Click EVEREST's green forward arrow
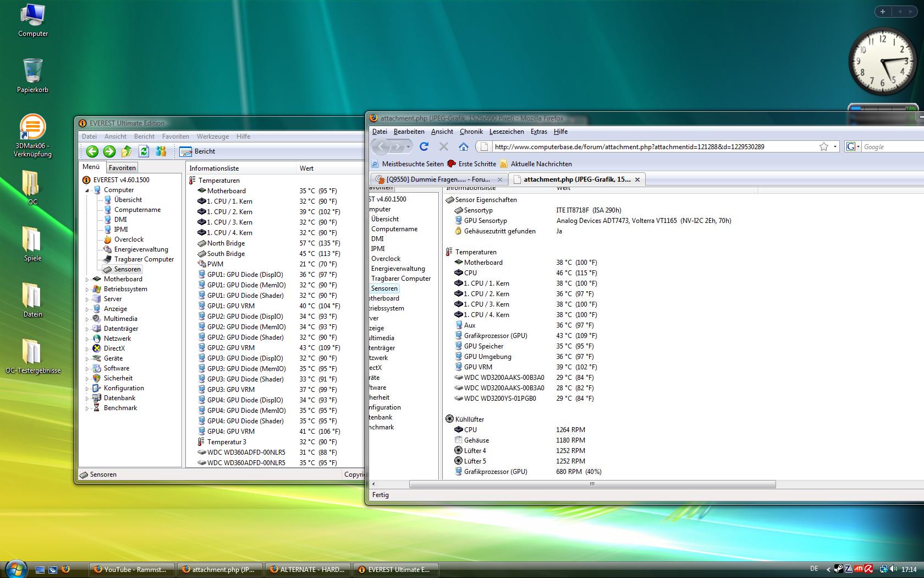This screenshot has width=924, height=578. (x=109, y=151)
